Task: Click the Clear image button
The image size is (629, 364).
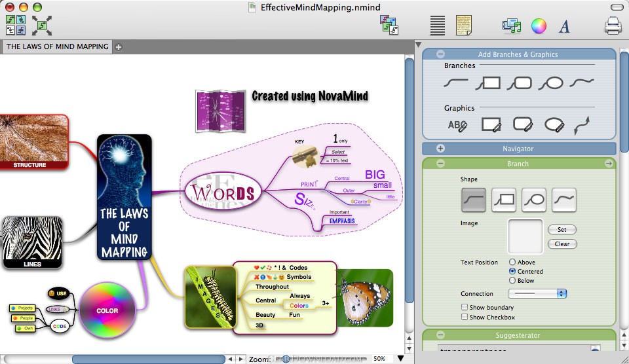Action: pyautogui.click(x=562, y=244)
